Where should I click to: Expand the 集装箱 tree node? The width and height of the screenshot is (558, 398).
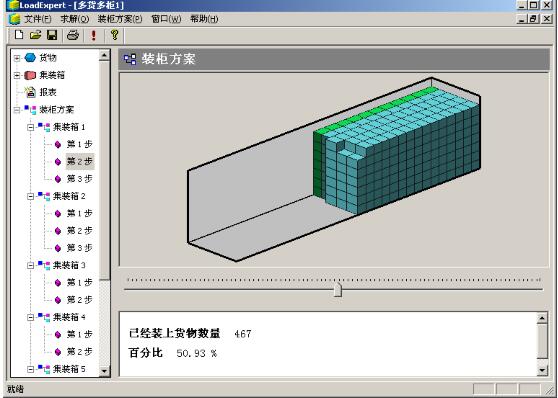(x=17, y=75)
